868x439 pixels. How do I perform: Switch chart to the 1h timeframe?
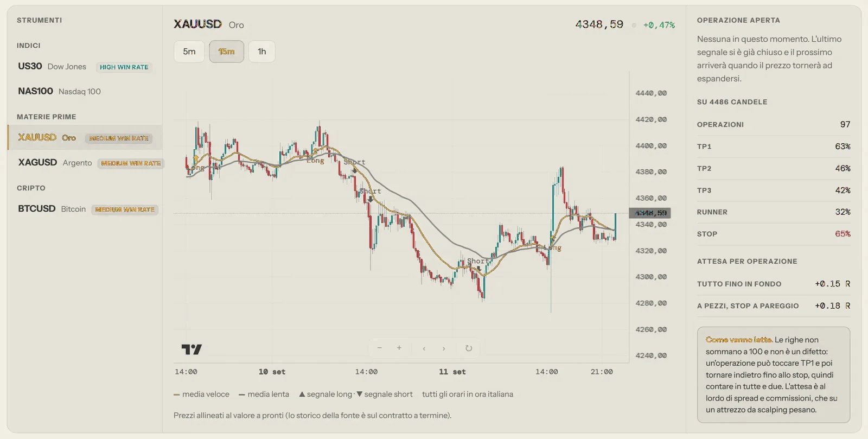(262, 52)
